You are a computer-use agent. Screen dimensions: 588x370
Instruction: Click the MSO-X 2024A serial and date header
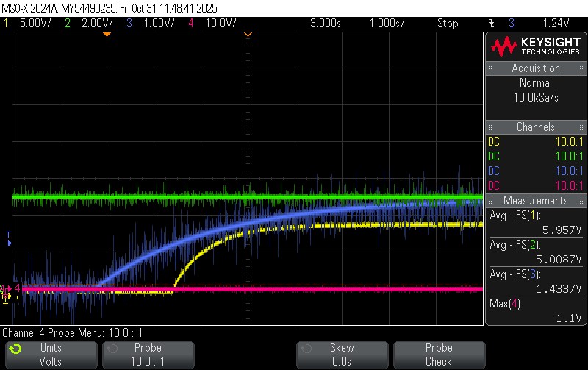(110, 8)
